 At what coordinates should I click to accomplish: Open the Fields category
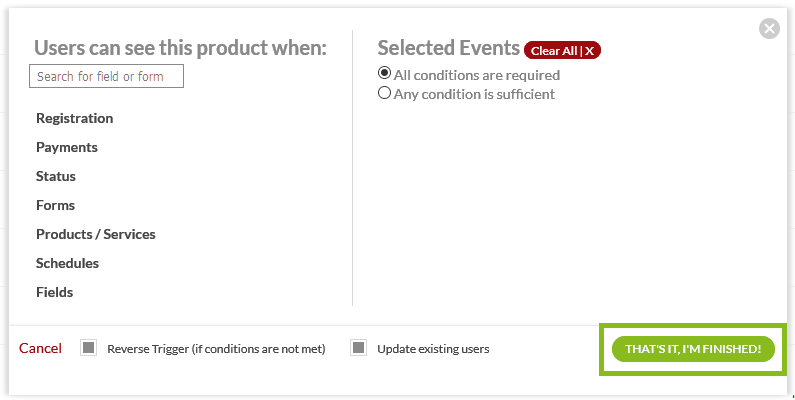pyautogui.click(x=54, y=292)
